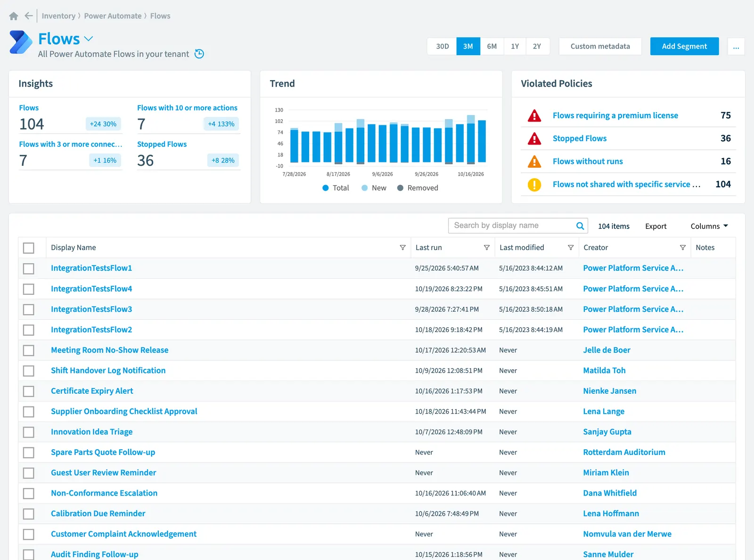
Task: Select the 3M time range
Action: 468,46
